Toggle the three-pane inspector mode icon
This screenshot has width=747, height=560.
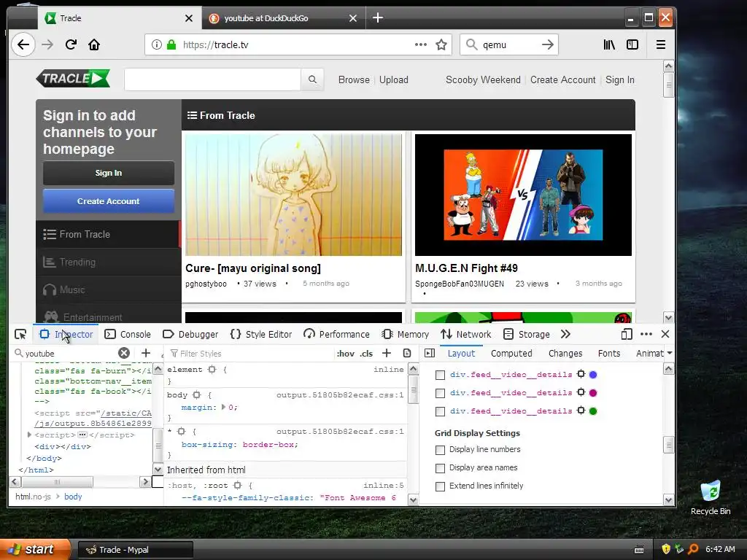[x=430, y=354]
